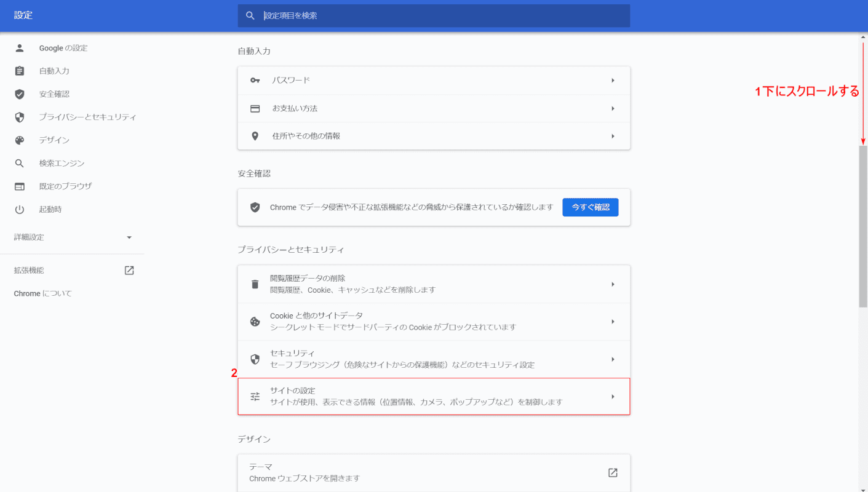Click the 閲覧履歴、Cookie、キャッシュなどを削除します description text
The height and width of the screenshot is (492, 868).
coord(352,290)
